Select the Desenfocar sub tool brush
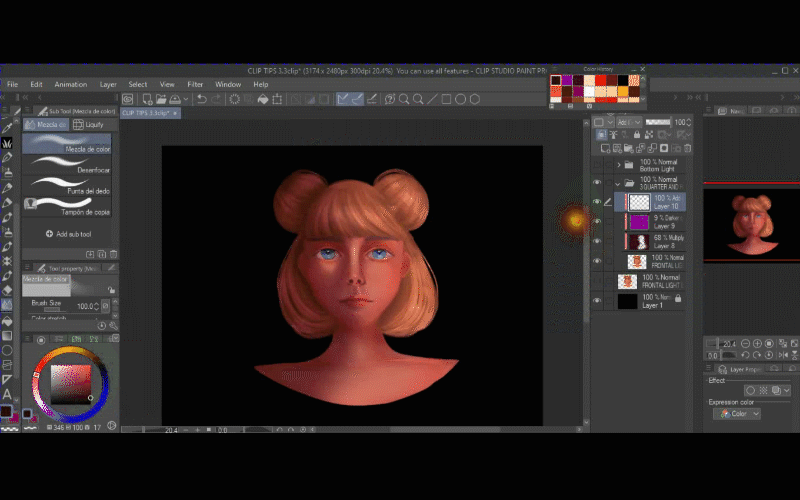 pos(66,165)
